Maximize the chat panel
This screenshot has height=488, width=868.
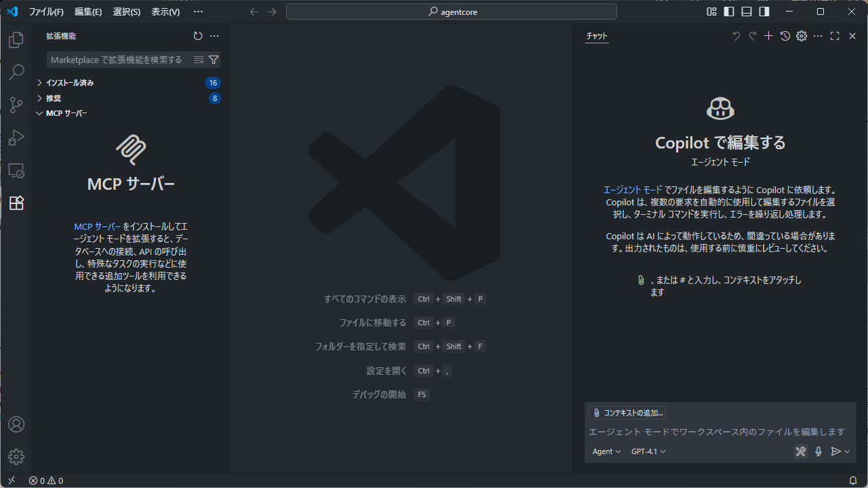pyautogui.click(x=835, y=36)
